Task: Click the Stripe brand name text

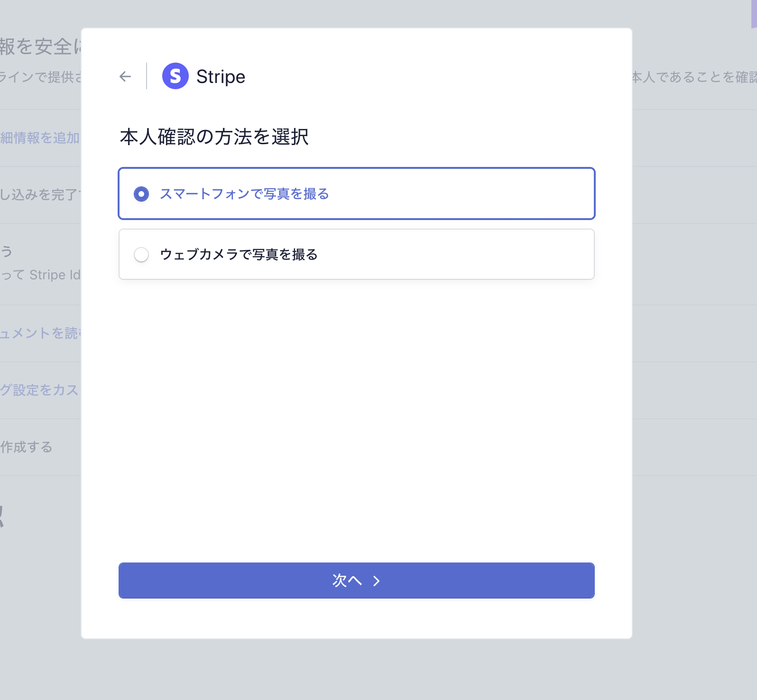Action: point(221,77)
